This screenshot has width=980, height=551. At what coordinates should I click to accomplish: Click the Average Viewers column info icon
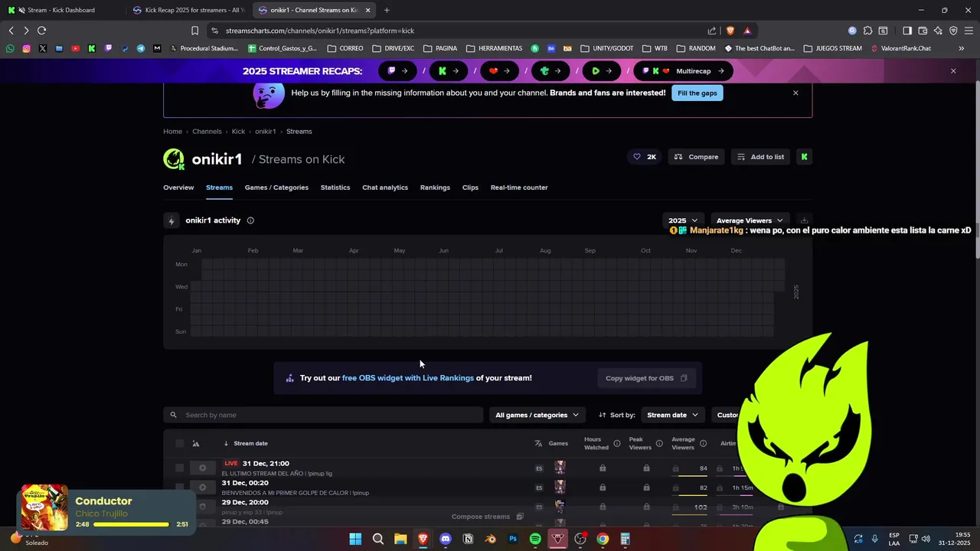[x=703, y=443]
